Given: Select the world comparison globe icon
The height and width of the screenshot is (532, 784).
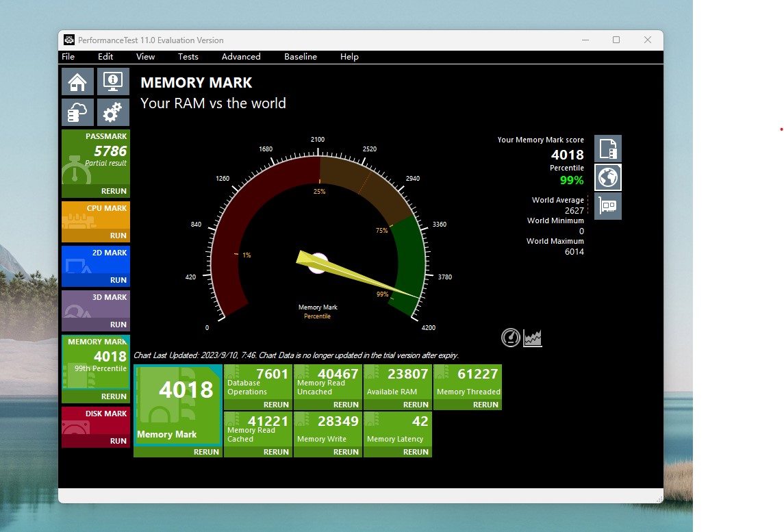Looking at the screenshot, I should [x=608, y=177].
